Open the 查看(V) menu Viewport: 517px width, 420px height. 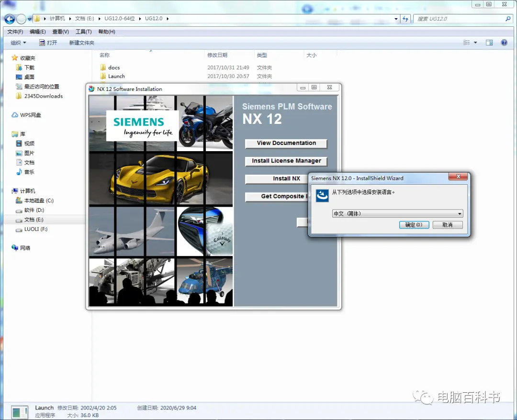[x=61, y=32]
